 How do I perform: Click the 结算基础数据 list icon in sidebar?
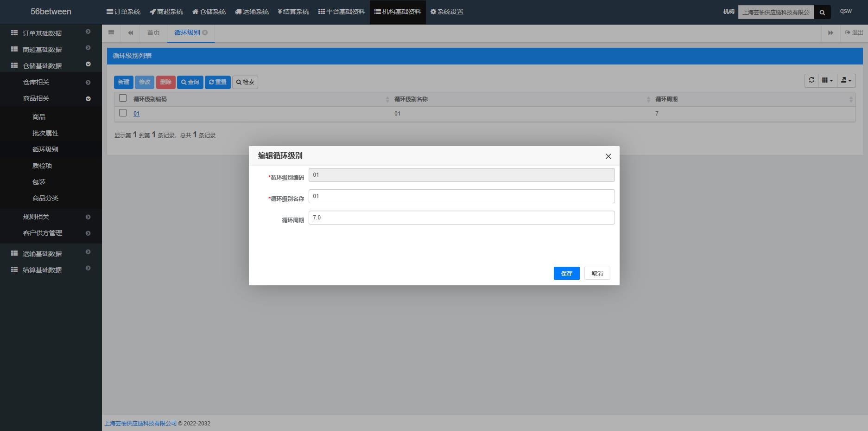[x=14, y=270]
